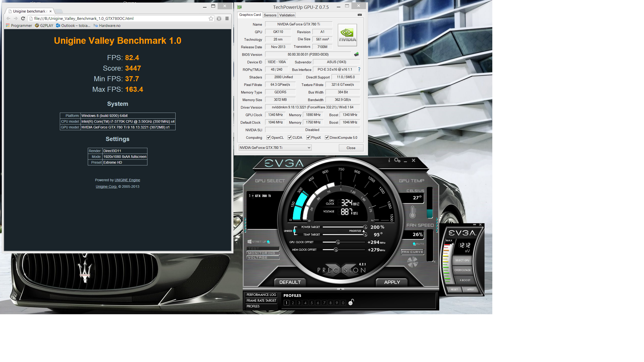Click GPU-Z title bar app icon
This screenshot has width=644, height=362.
(x=239, y=7)
